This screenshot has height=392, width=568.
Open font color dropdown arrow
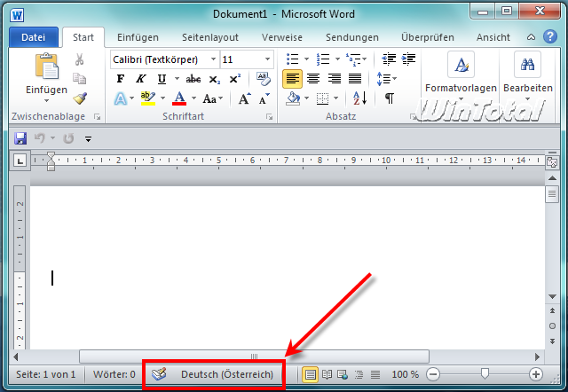point(193,98)
